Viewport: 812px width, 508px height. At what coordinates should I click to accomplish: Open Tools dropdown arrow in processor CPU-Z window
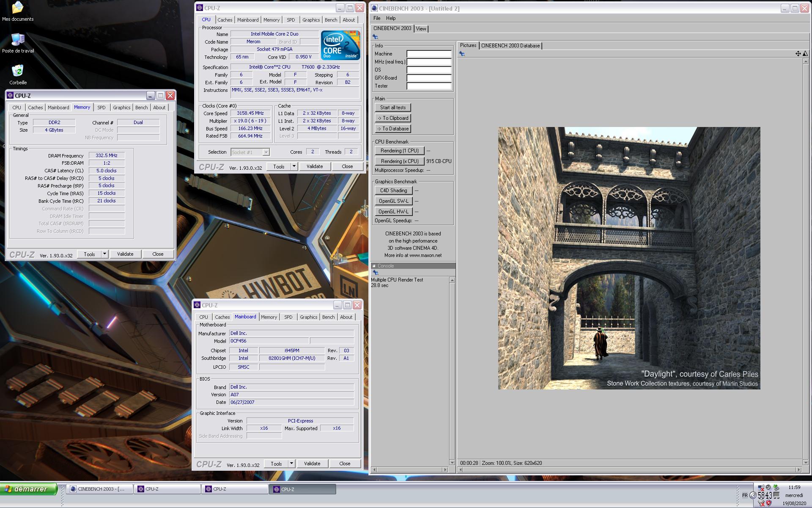(x=294, y=166)
